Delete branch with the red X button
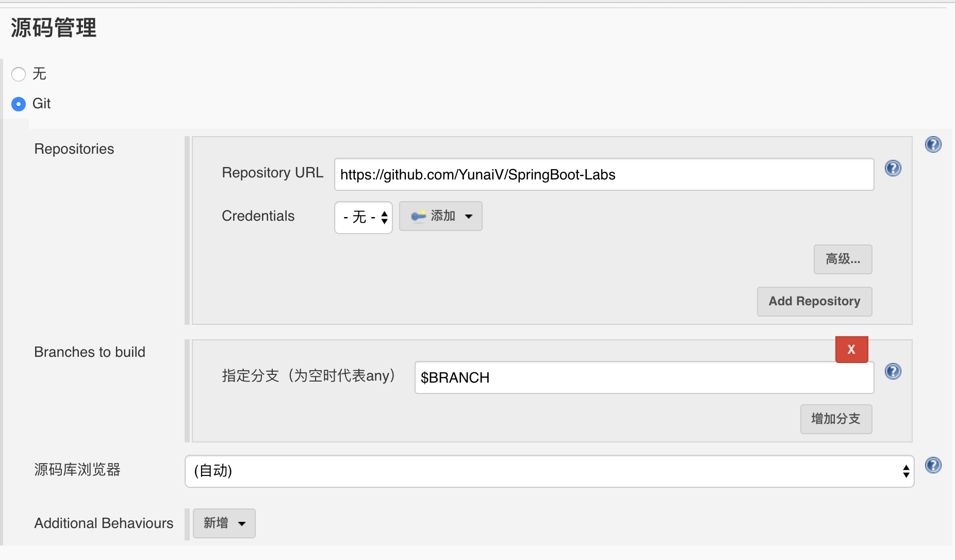 [x=851, y=349]
